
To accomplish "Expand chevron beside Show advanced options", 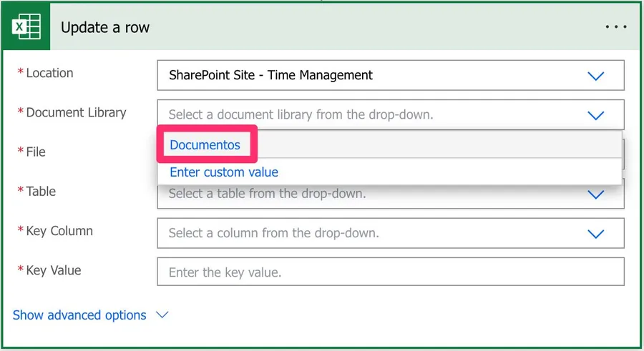I will coord(162,315).
